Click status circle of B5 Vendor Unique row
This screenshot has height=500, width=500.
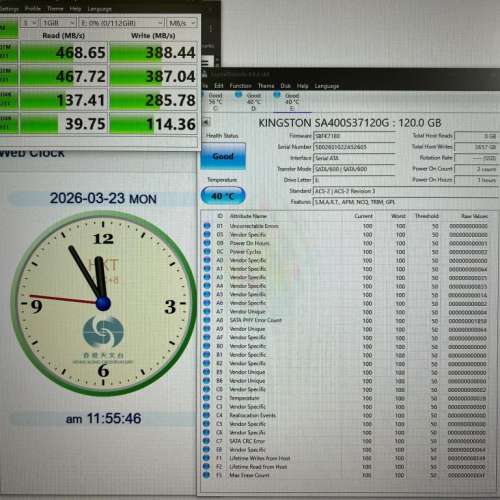point(207,372)
